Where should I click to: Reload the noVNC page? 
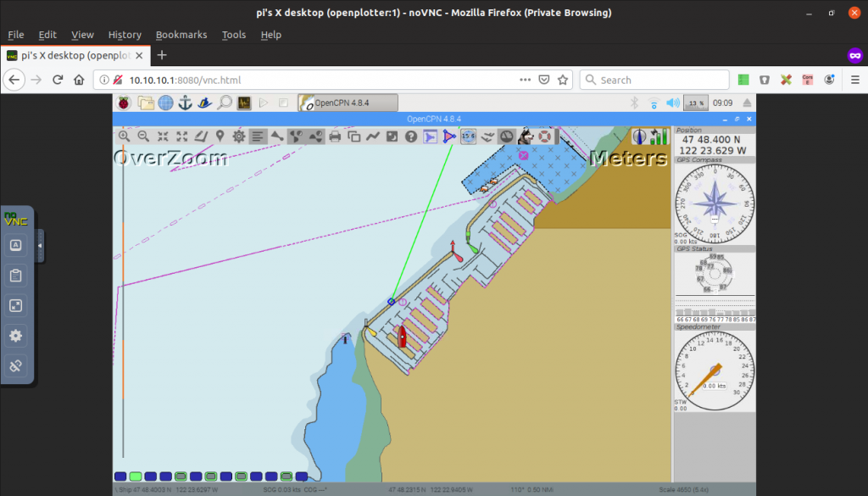tap(58, 80)
